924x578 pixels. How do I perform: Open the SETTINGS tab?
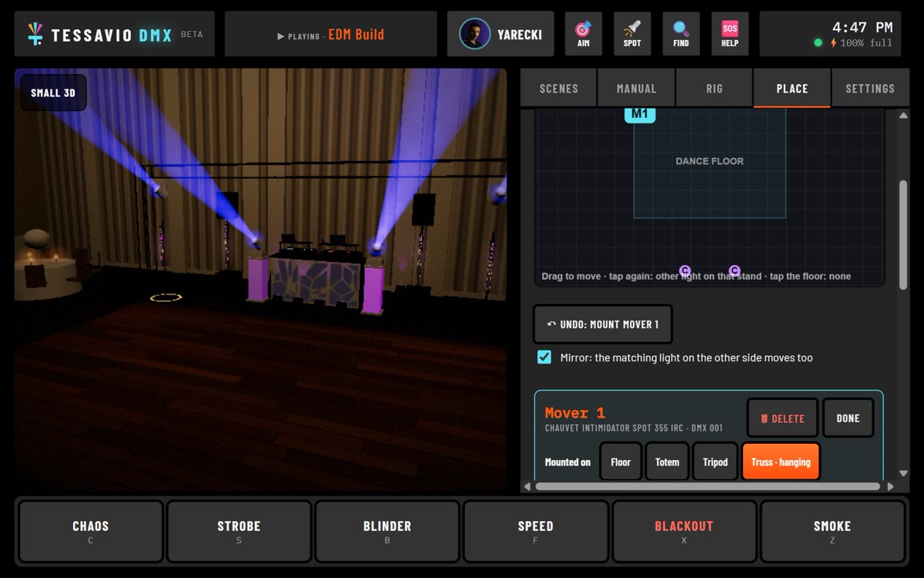pos(870,88)
